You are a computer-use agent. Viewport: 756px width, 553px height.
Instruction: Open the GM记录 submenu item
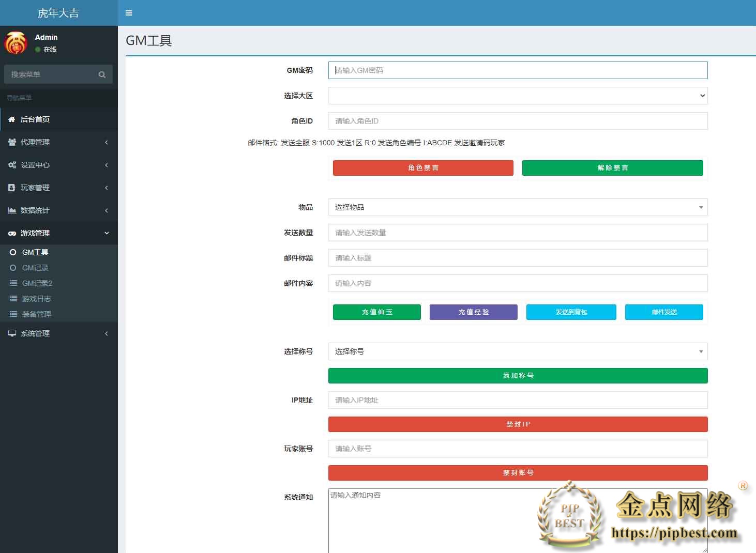pos(59,268)
